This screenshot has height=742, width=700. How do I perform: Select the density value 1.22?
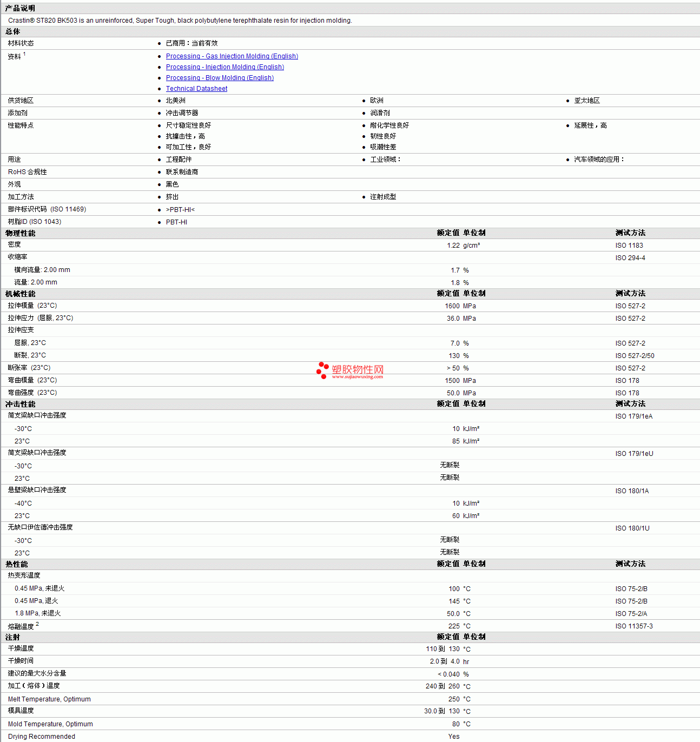[453, 246]
